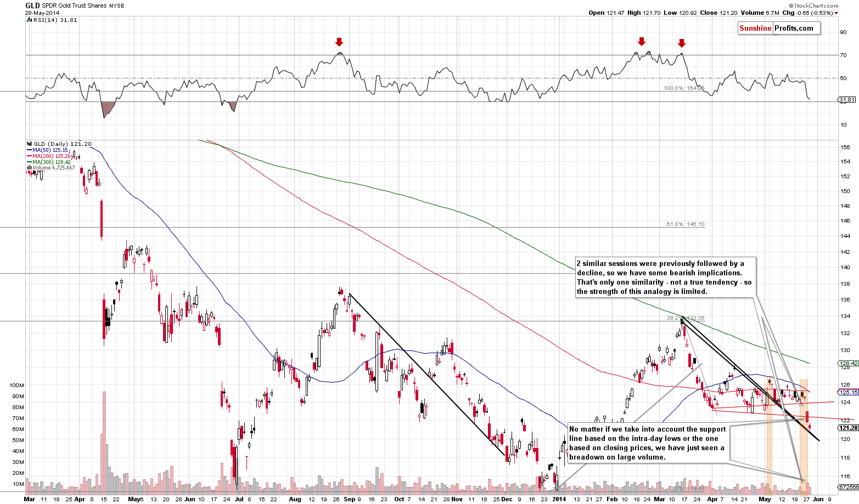The width and height of the screenshot is (859, 504).
Task: Click the 'MA(300) 128.42' legend entry
Action: [x=52, y=162]
